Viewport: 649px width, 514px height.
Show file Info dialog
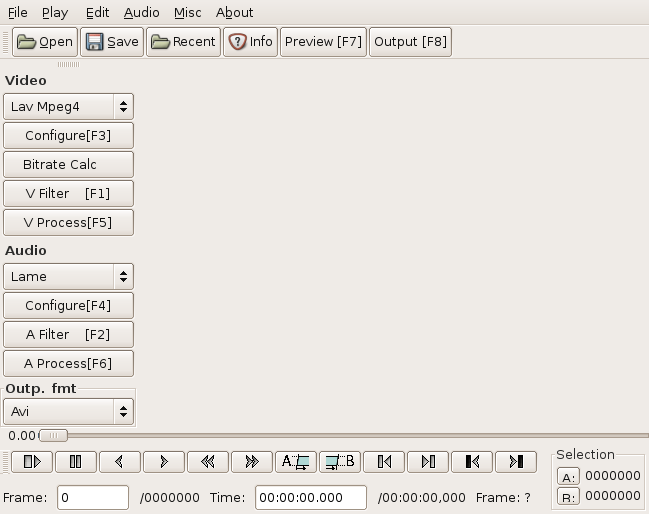[250, 42]
